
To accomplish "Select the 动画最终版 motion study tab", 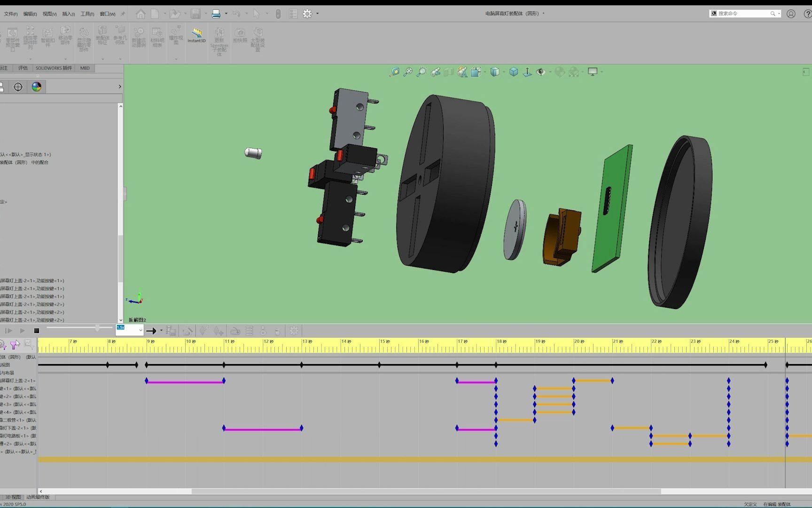I will point(38,497).
